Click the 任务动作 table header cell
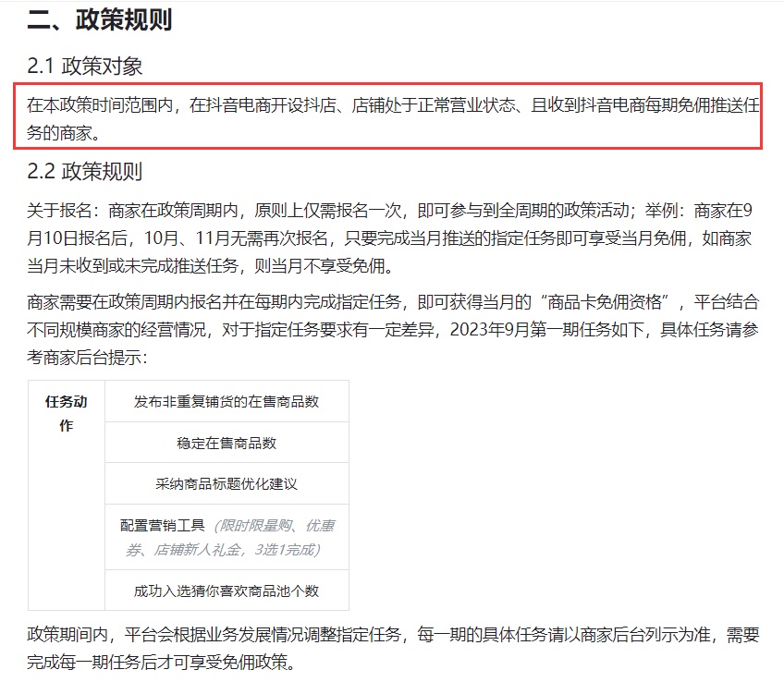784x682 pixels. (67, 495)
